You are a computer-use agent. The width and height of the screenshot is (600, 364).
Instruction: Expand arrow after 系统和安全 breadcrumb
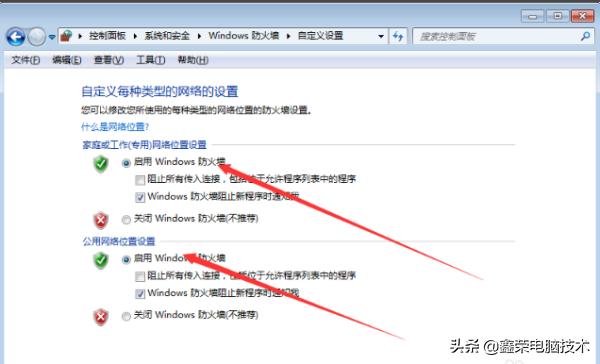click(199, 36)
